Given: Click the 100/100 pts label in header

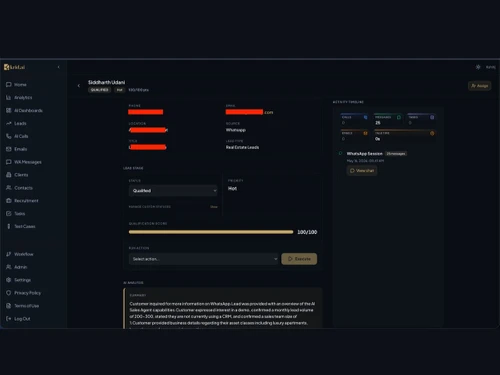Looking at the screenshot, I should point(138,90).
